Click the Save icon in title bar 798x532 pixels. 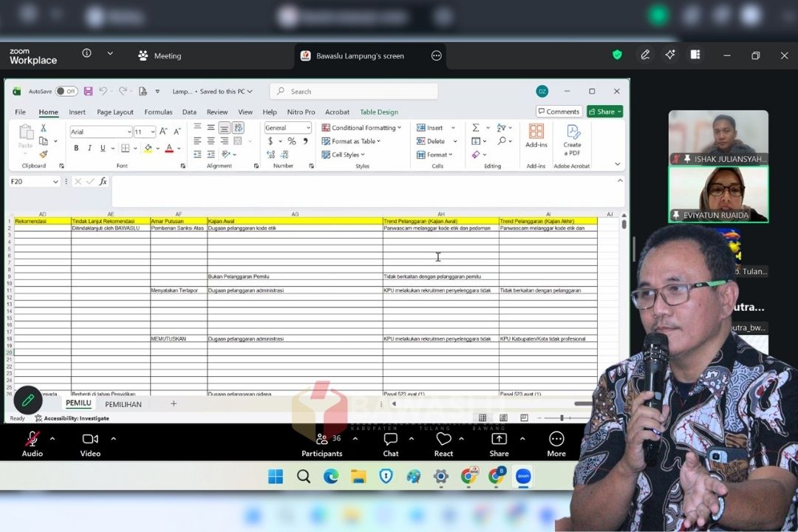pos(88,91)
